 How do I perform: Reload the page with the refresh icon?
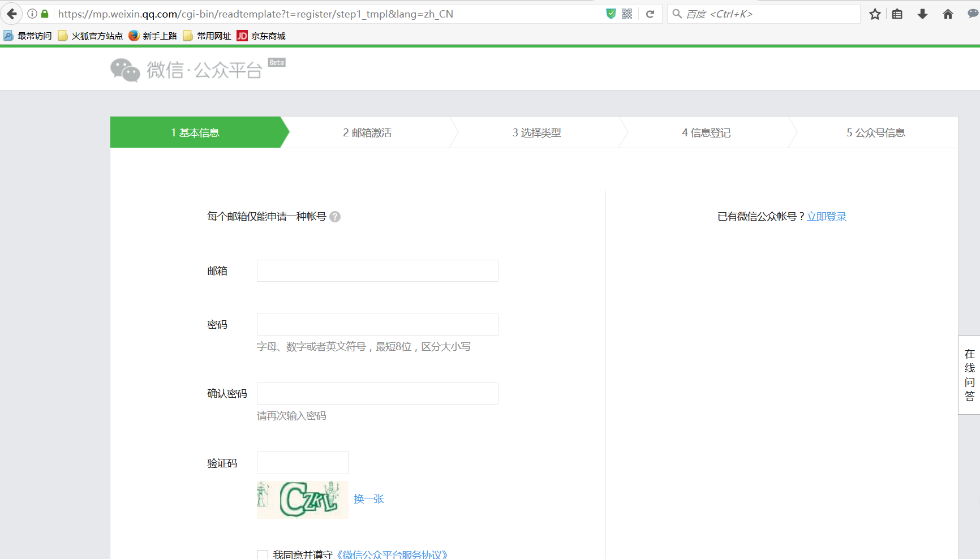650,14
